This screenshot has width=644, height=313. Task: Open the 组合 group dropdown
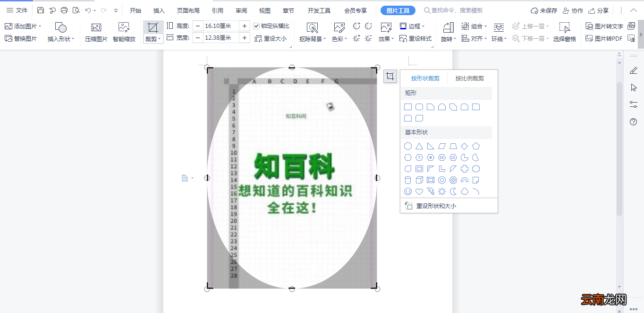click(x=486, y=26)
